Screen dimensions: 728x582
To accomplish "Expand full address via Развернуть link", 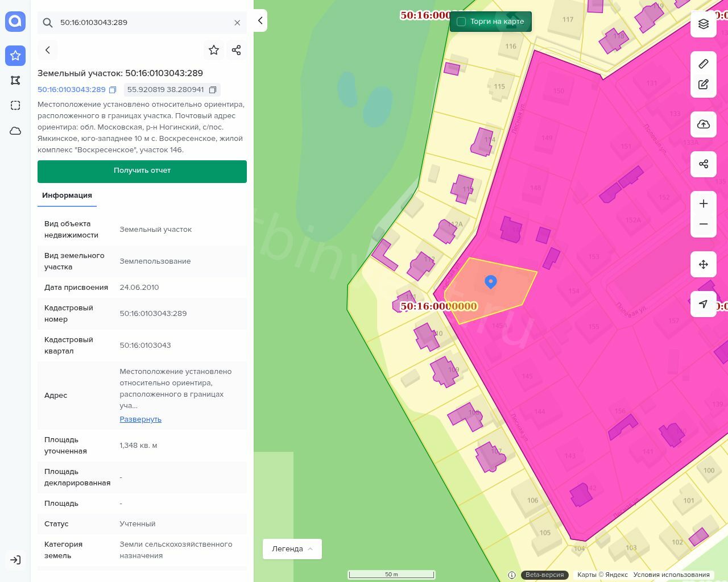I will (140, 419).
